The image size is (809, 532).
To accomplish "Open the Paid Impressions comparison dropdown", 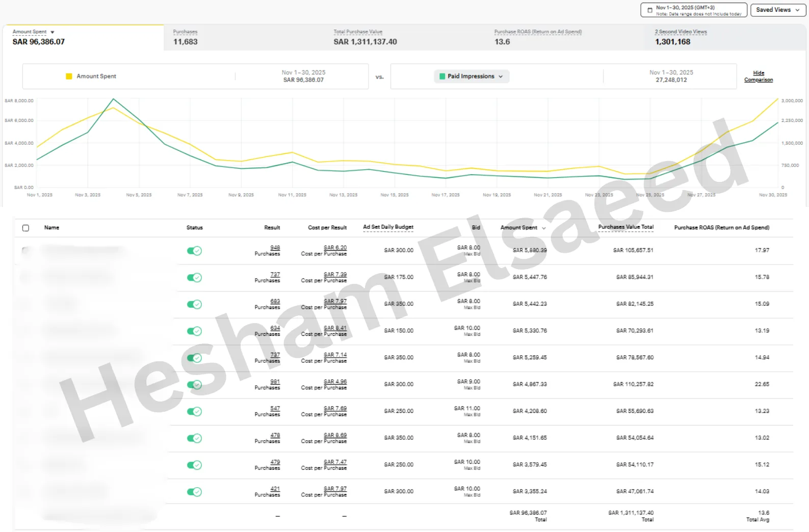I will click(x=472, y=76).
